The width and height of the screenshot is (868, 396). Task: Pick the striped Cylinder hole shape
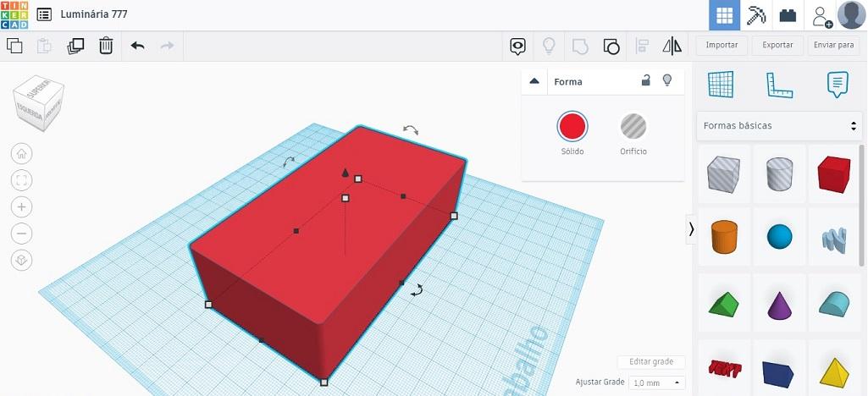[779, 173]
